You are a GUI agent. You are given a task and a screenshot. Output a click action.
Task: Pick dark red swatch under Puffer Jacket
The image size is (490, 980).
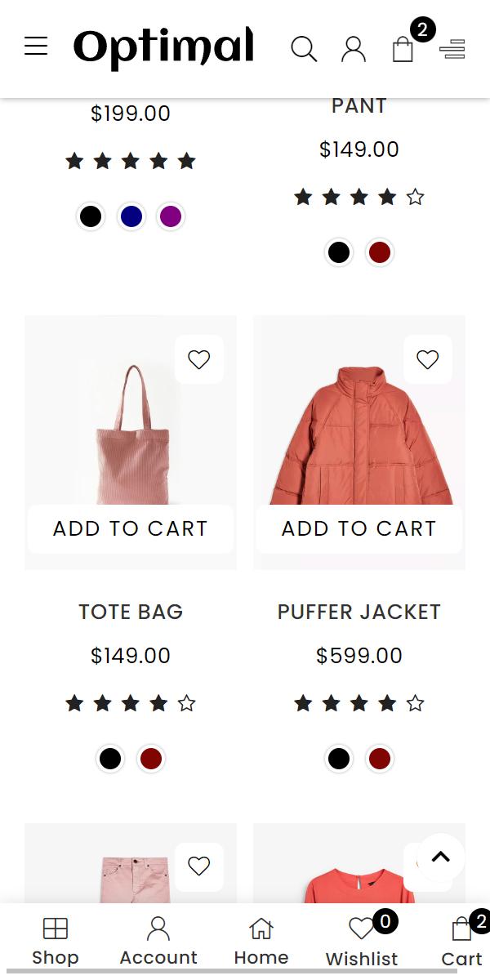380,759
